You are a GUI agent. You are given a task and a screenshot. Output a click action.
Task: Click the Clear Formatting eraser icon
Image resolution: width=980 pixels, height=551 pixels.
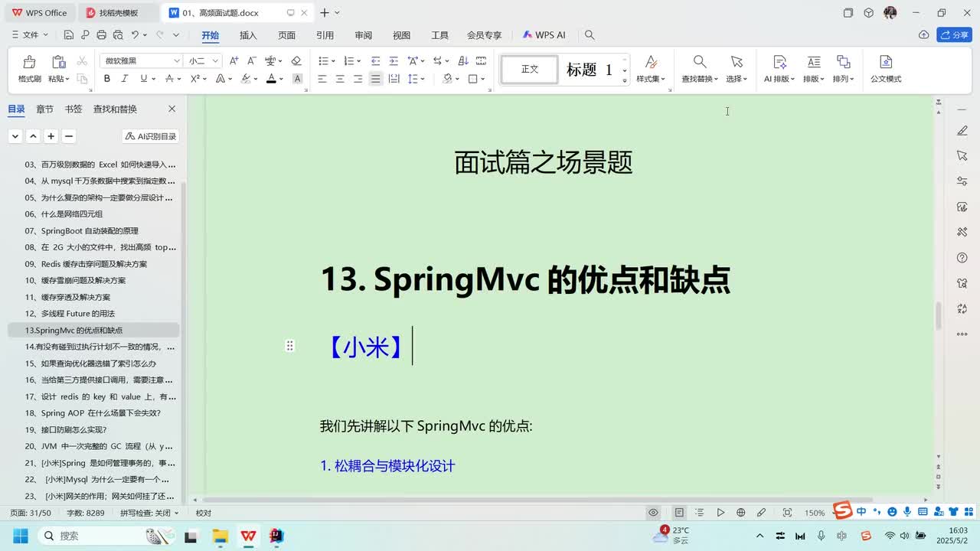point(296,60)
